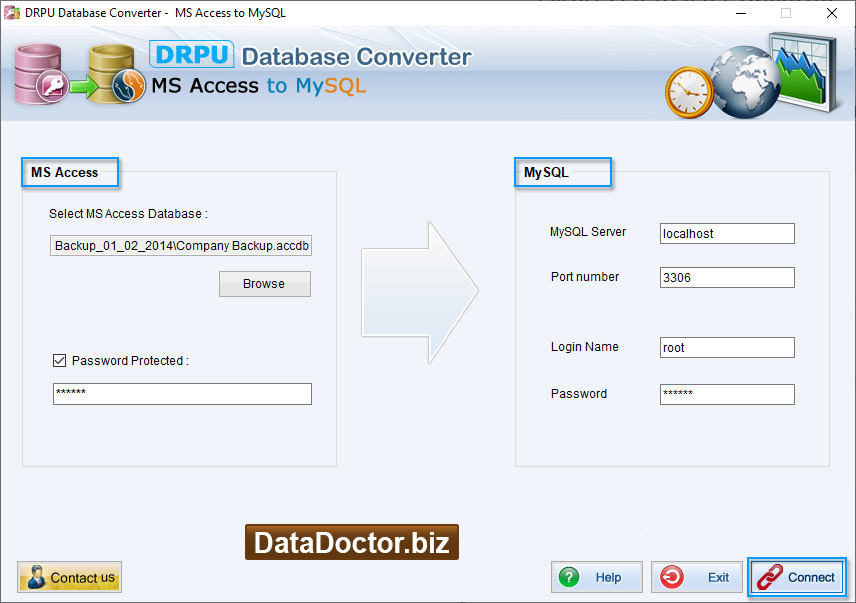
Task: Click the MS Access password field
Action: 182,394
